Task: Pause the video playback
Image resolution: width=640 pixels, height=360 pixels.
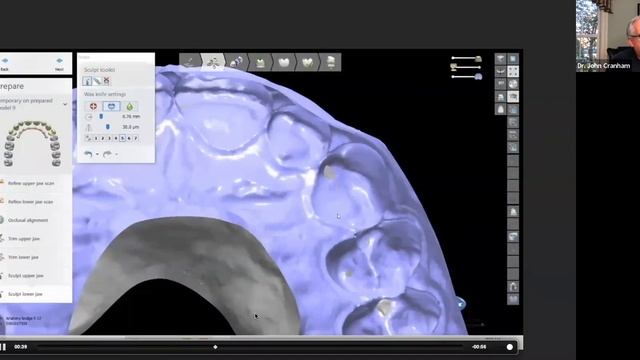Action: click(x=3, y=347)
